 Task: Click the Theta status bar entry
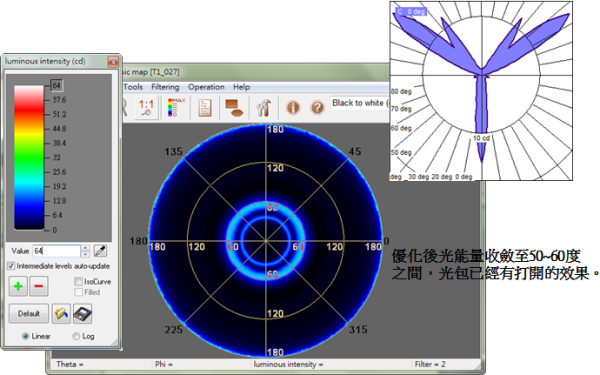point(70,364)
